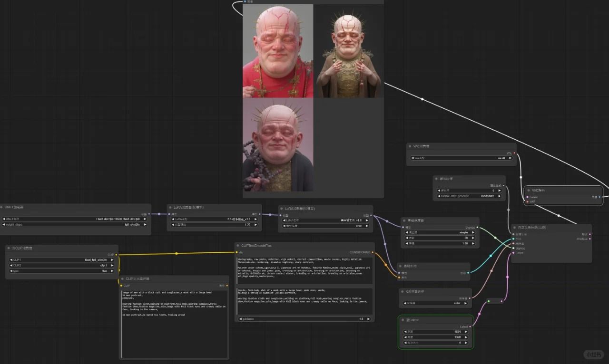Click the right arrow on the steps value 20
609x364 pixels.
(472, 238)
